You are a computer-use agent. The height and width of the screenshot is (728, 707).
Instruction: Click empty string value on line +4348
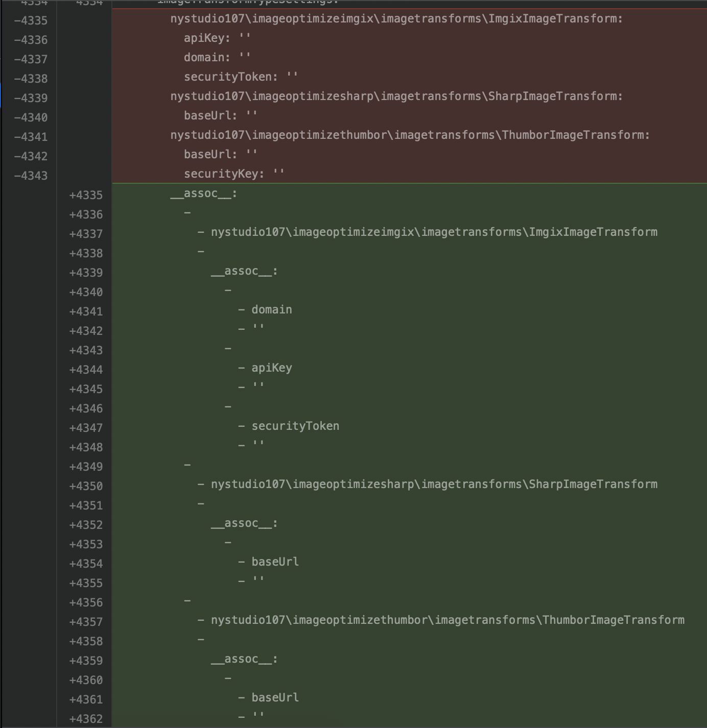[258, 444]
